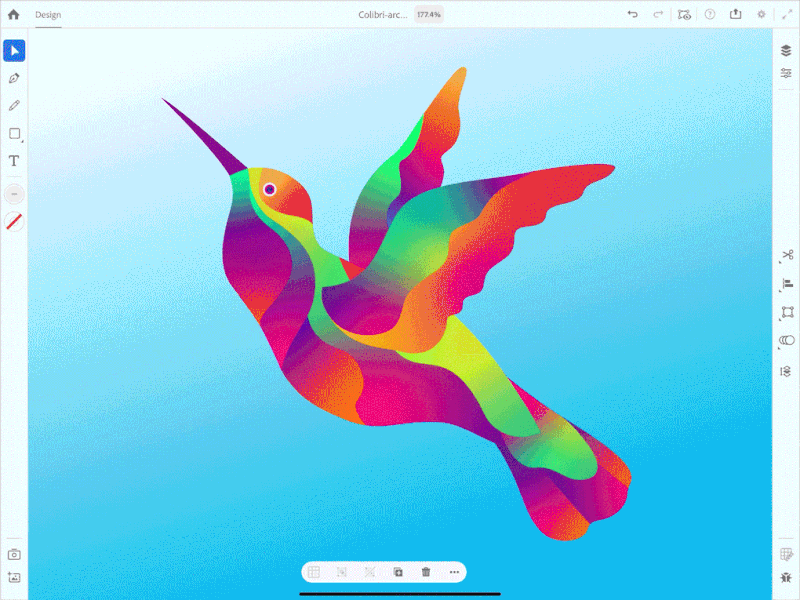This screenshot has width=800, height=600.
Task: Open app Settings with the gear icon
Action: tap(762, 14)
